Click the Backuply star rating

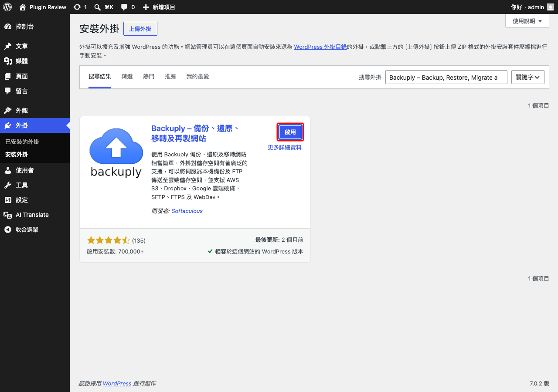click(x=109, y=240)
